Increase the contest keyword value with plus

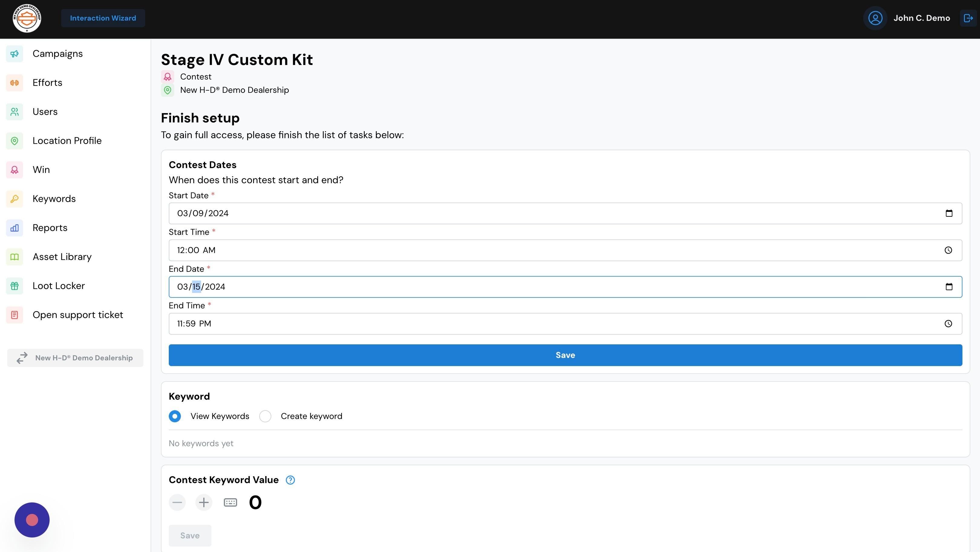[x=204, y=503]
